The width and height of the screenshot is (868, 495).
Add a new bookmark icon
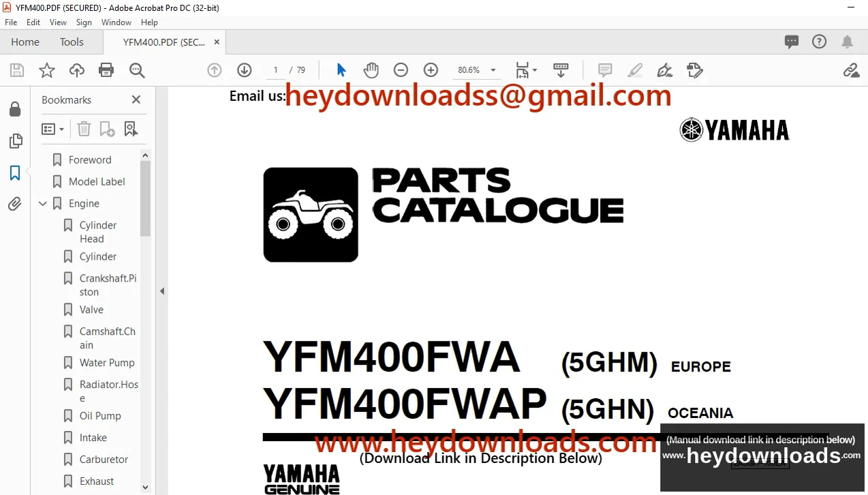[107, 129]
